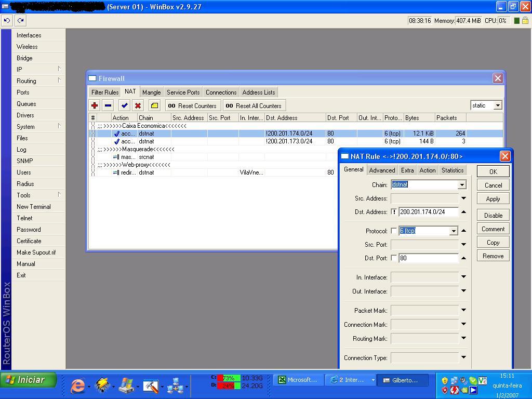Click the redo arrow in WinBox toolbar
Viewport: 532px width, 399px height.
[x=20, y=20]
